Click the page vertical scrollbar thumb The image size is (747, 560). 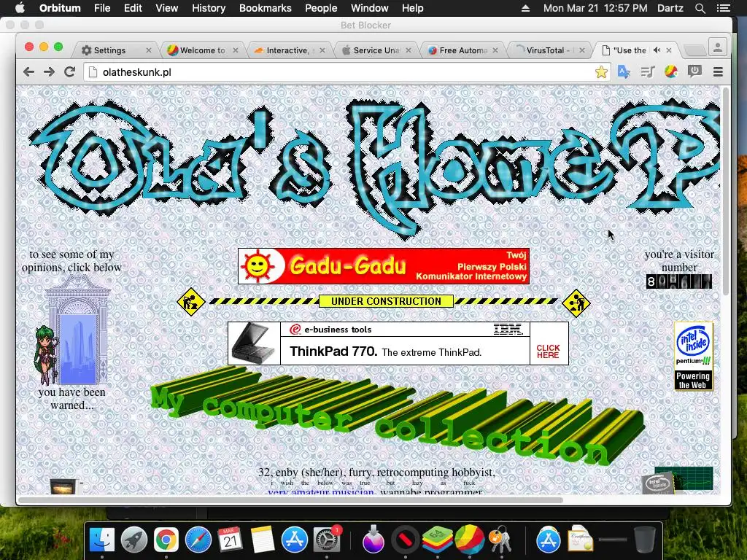coord(726,190)
